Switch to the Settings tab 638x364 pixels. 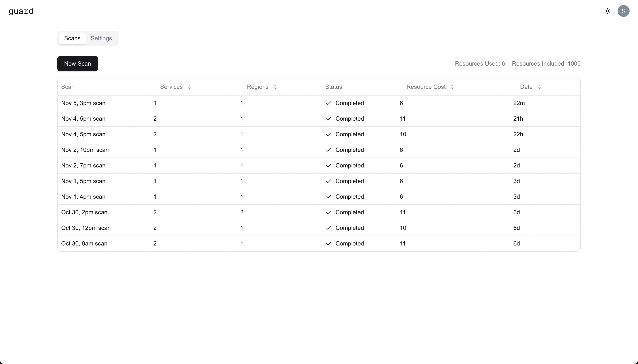click(101, 38)
